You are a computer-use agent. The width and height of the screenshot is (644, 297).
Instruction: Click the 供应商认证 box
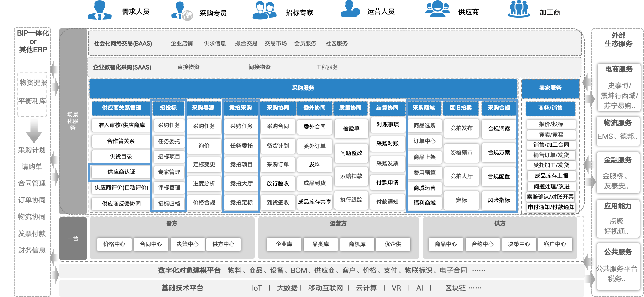pyautogui.click(x=121, y=172)
